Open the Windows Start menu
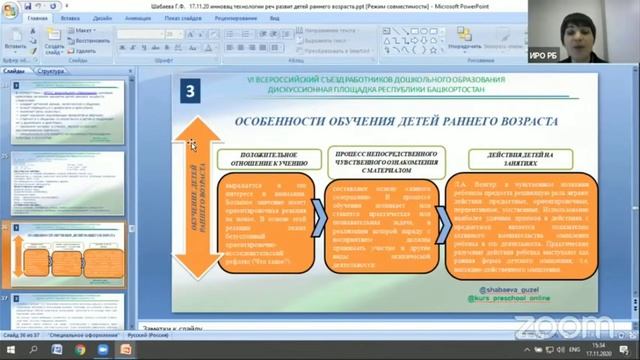Viewport: 640px width, 360px height. 11,350
